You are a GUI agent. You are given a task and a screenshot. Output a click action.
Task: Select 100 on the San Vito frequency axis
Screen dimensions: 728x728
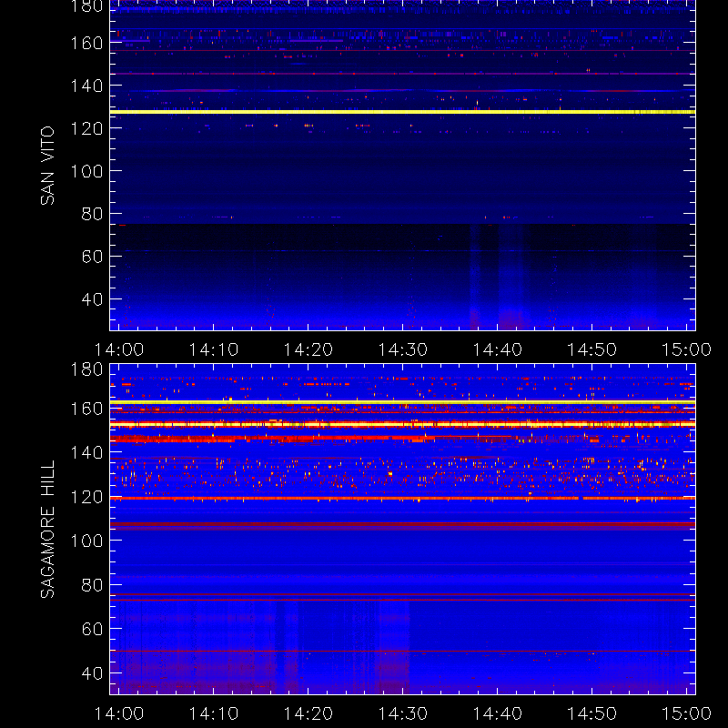coord(86,171)
